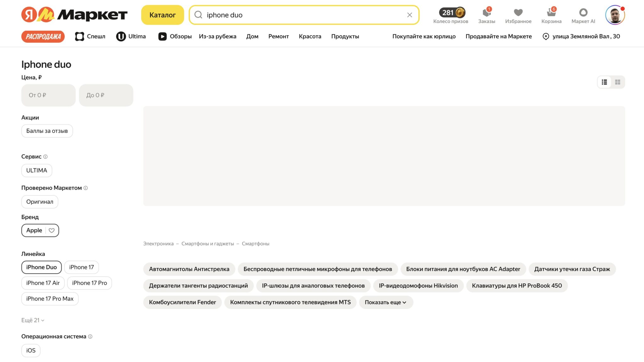Toggle the Баллы за отзыв filter
644x362 pixels.
point(47,131)
